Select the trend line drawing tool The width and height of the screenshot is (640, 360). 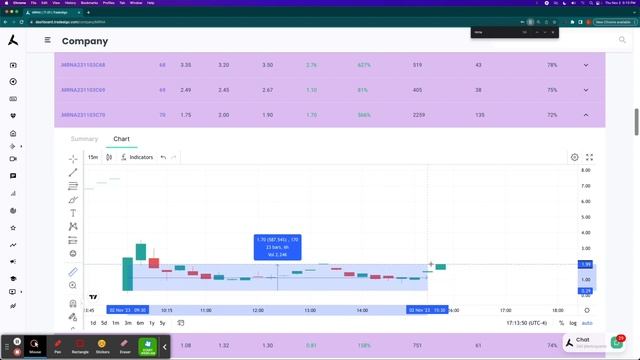(73, 173)
